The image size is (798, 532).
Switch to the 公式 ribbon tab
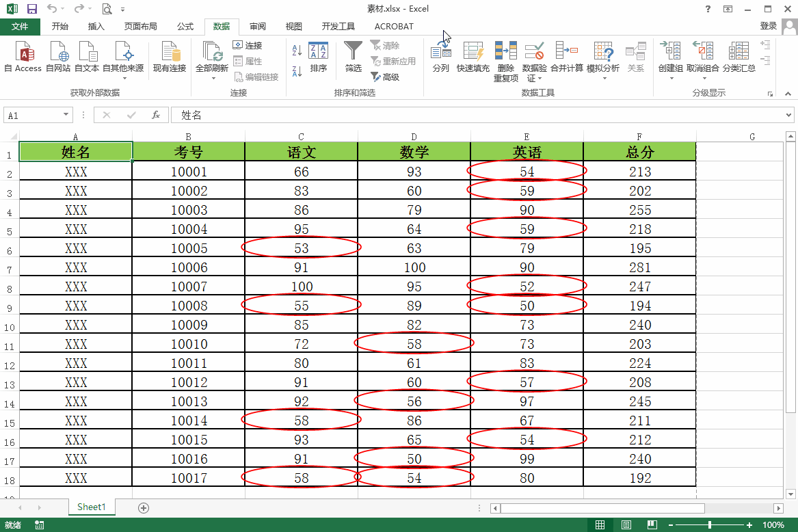[x=185, y=27]
